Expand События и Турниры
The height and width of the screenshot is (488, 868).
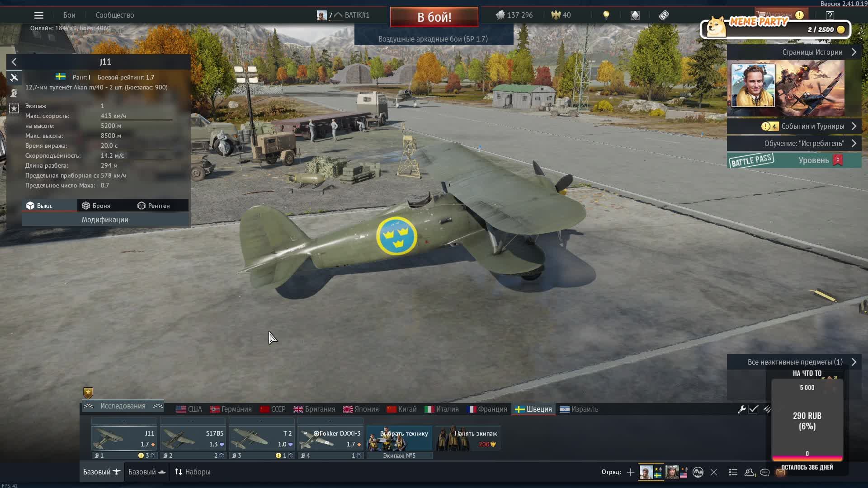(x=794, y=126)
